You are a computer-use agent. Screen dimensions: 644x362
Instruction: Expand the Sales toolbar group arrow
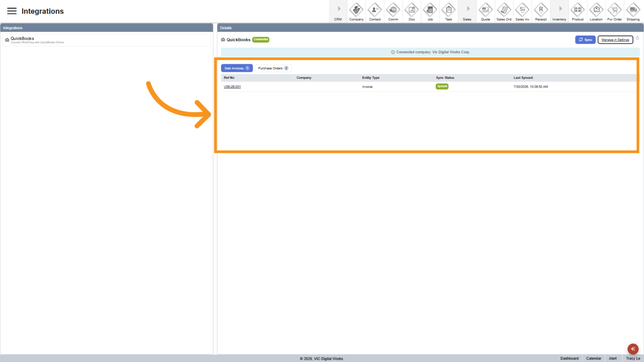pyautogui.click(x=468, y=9)
